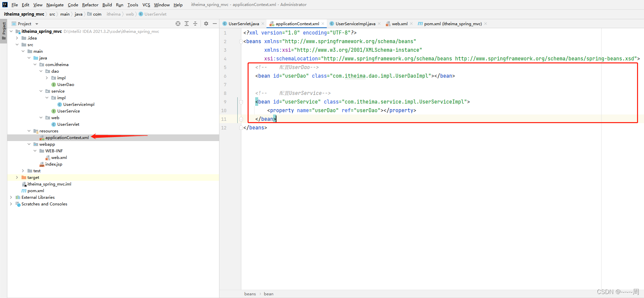Select UserServlet in project tree

(x=68, y=124)
